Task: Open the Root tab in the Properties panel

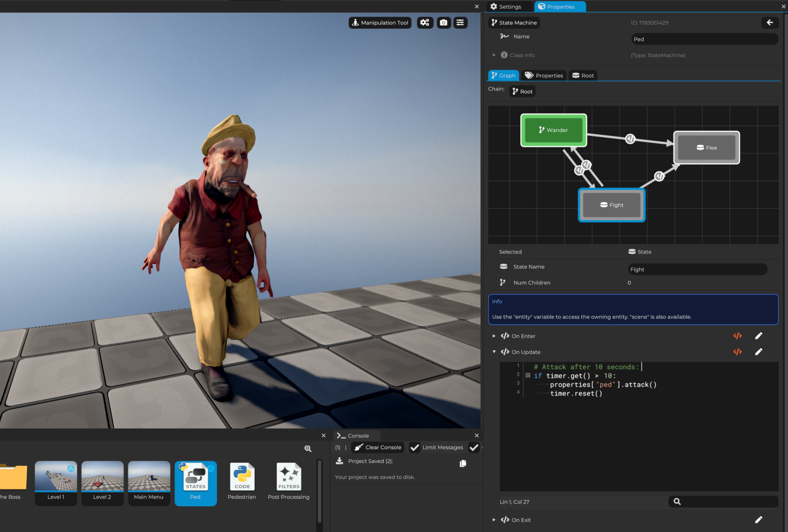Action: click(582, 75)
